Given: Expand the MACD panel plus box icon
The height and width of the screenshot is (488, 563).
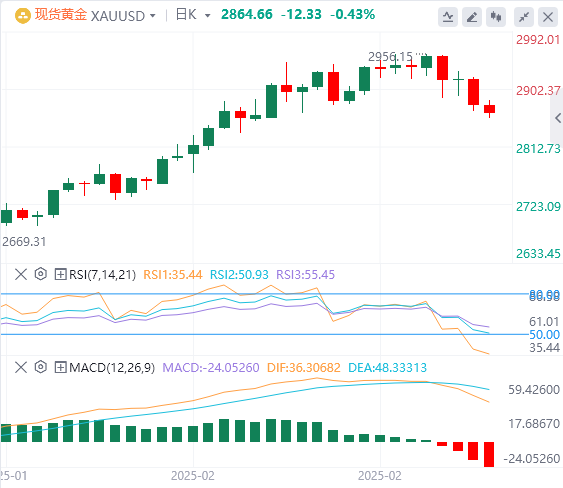Looking at the screenshot, I should [60, 368].
